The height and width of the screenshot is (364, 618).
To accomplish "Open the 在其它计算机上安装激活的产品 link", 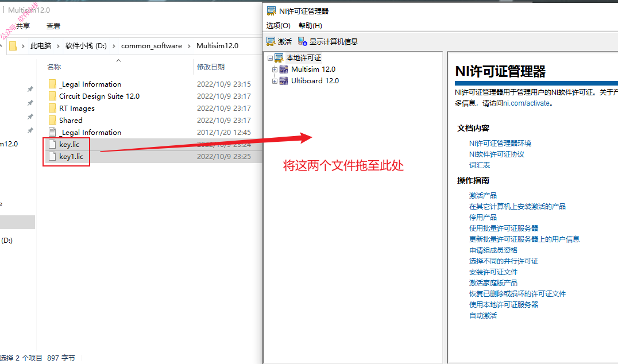I will [x=517, y=207].
